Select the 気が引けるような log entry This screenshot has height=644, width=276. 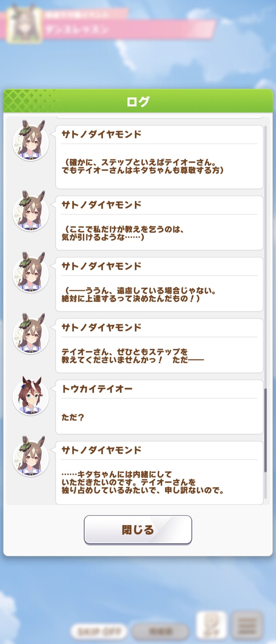coord(159,223)
